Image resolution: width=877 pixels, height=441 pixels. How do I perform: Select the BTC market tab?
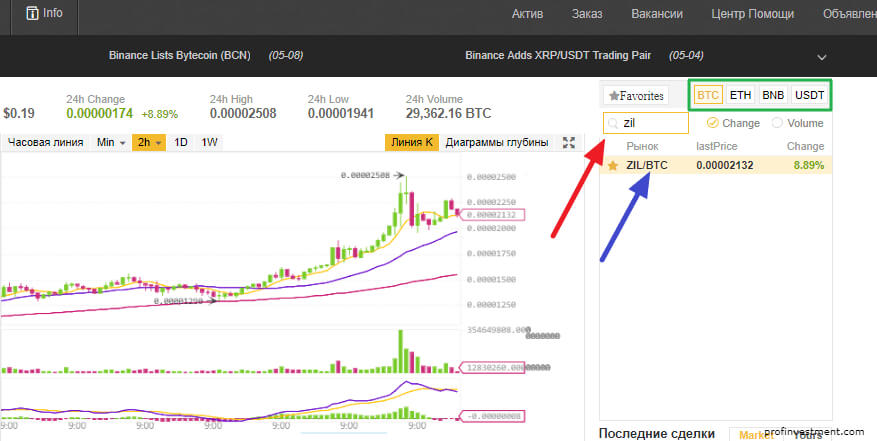coord(708,95)
